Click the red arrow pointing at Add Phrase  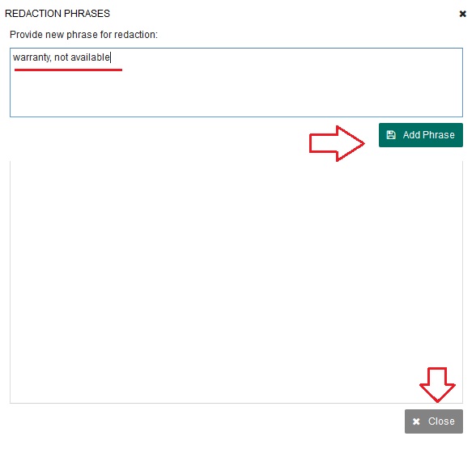tap(337, 143)
